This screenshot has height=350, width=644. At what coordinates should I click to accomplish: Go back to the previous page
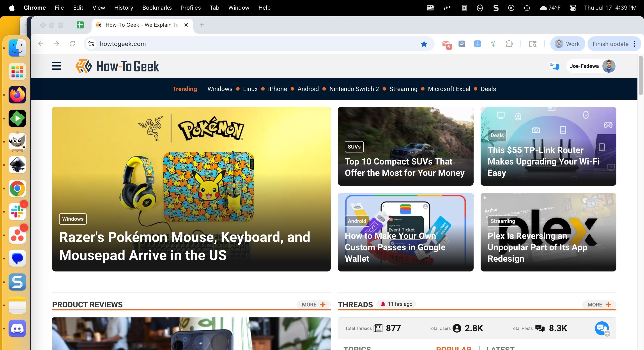click(41, 44)
